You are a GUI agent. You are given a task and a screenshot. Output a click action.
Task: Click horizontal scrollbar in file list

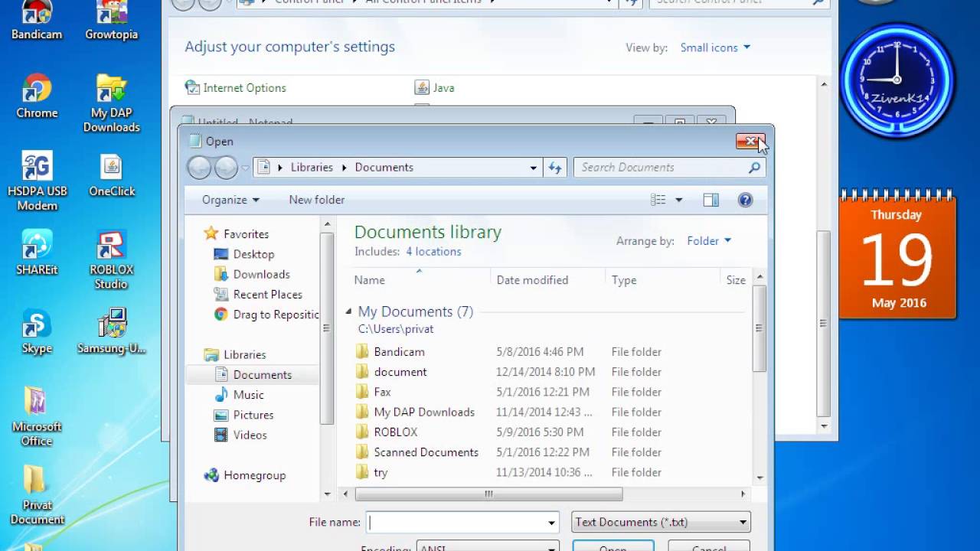click(488, 494)
